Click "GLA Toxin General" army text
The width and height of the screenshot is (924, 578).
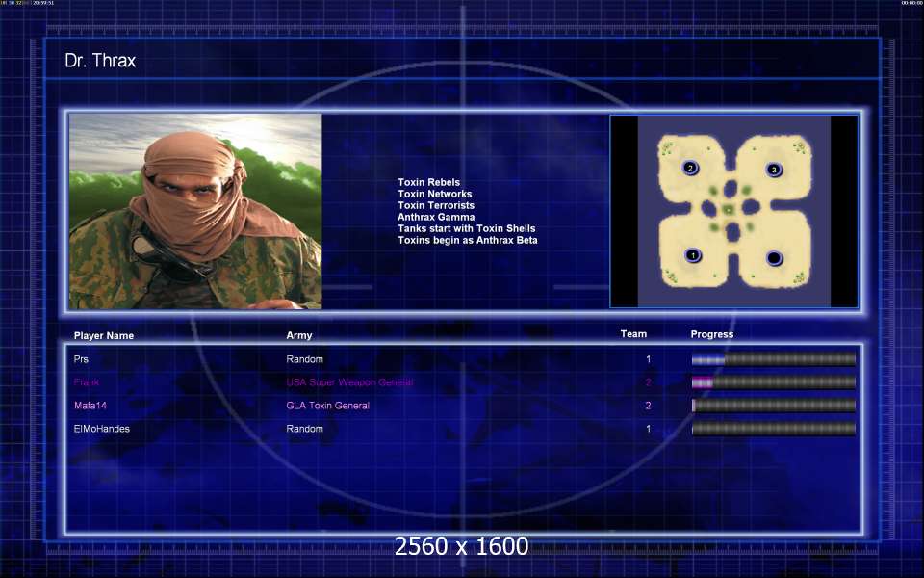(327, 406)
